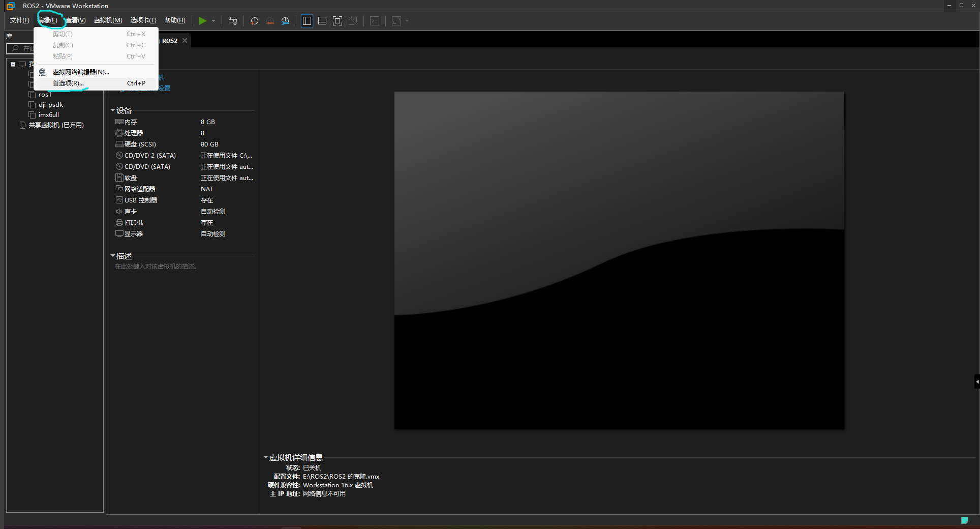The image size is (980, 529).
Task: Click the globe icon of the virtual network editor entry
Action: click(43, 72)
